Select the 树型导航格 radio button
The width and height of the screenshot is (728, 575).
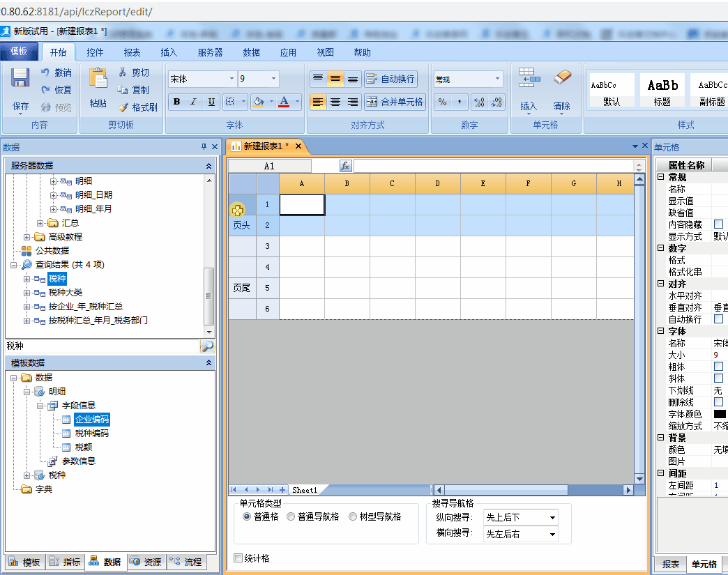pos(353,516)
